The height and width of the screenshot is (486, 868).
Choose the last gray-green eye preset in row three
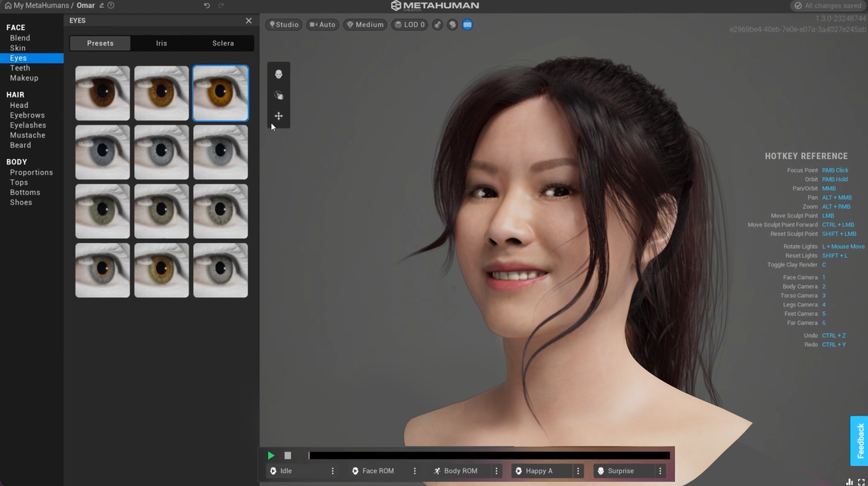tap(221, 212)
